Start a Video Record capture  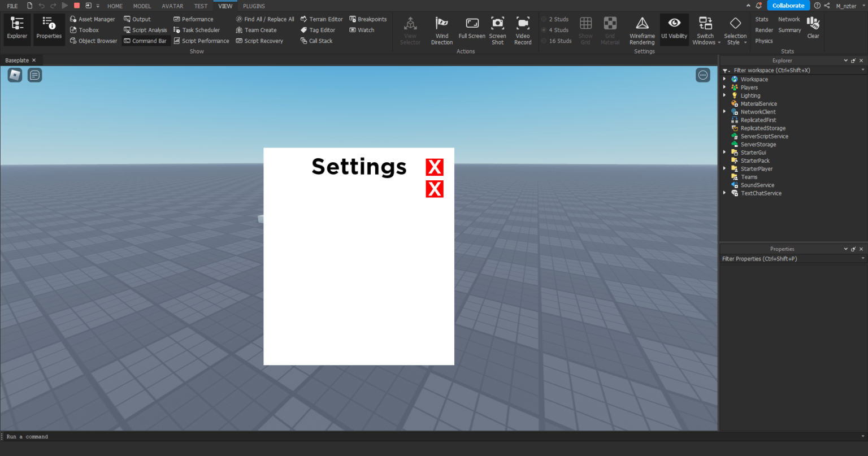coord(523,29)
